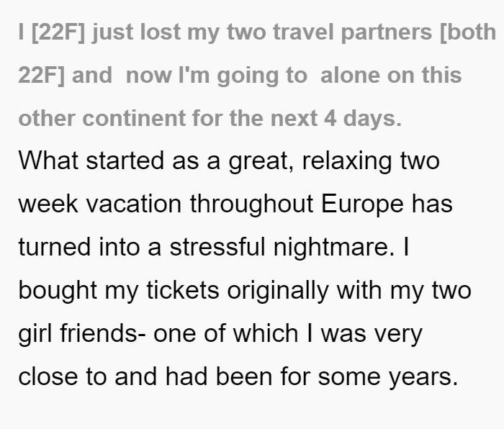Click the word "tickets" in the paragraph
This screenshot has width=504, height=429.
[x=183, y=290]
